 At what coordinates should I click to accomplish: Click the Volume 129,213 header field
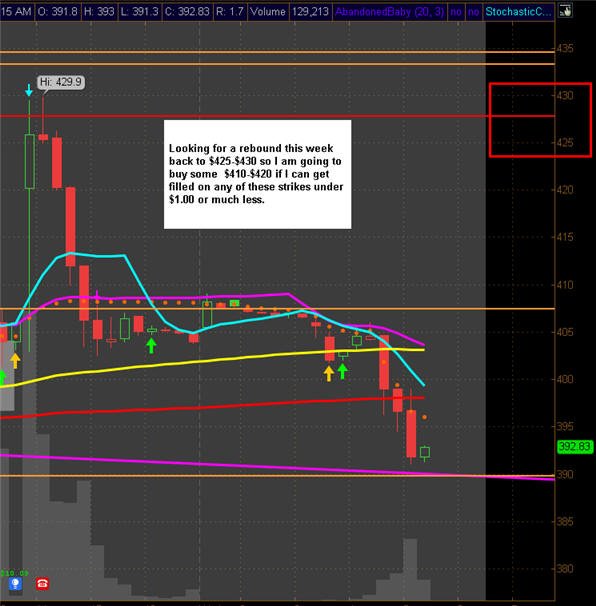[289, 12]
